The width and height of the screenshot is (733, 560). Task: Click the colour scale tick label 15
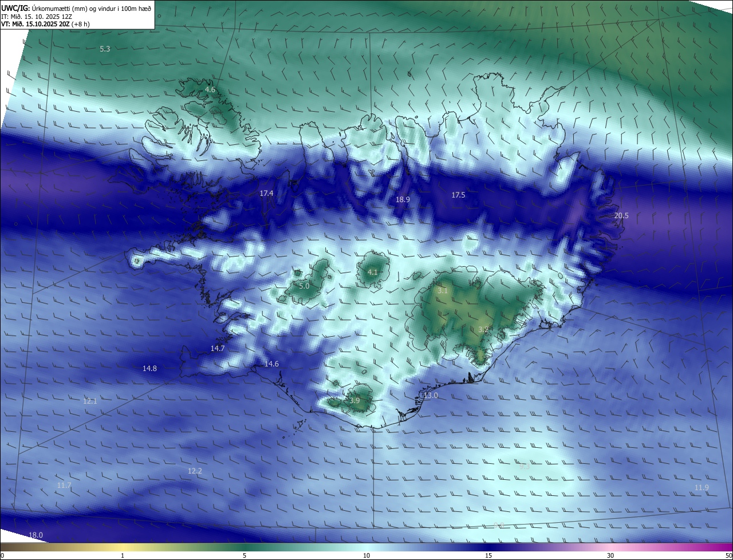[x=488, y=555]
